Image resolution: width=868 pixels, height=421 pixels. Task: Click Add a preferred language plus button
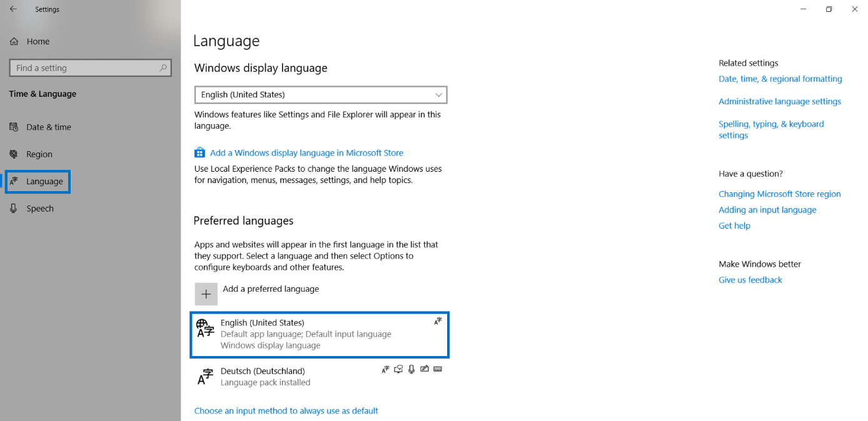(206, 294)
